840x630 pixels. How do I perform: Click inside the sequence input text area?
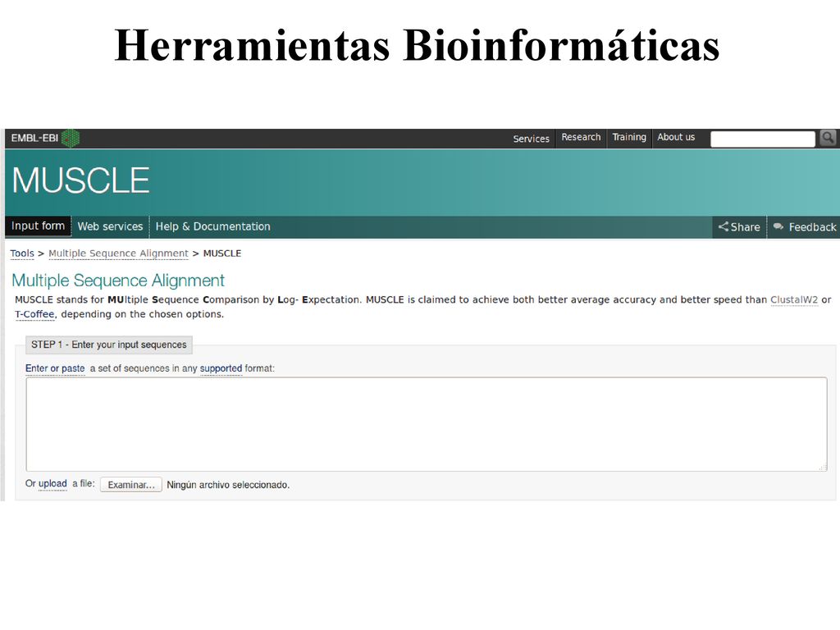coord(427,424)
